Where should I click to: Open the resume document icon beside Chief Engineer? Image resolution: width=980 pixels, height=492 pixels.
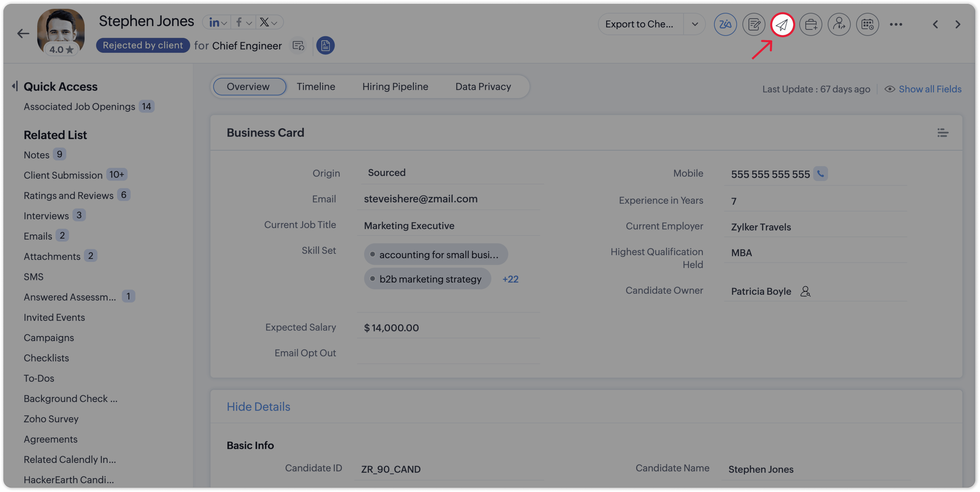[x=325, y=46]
